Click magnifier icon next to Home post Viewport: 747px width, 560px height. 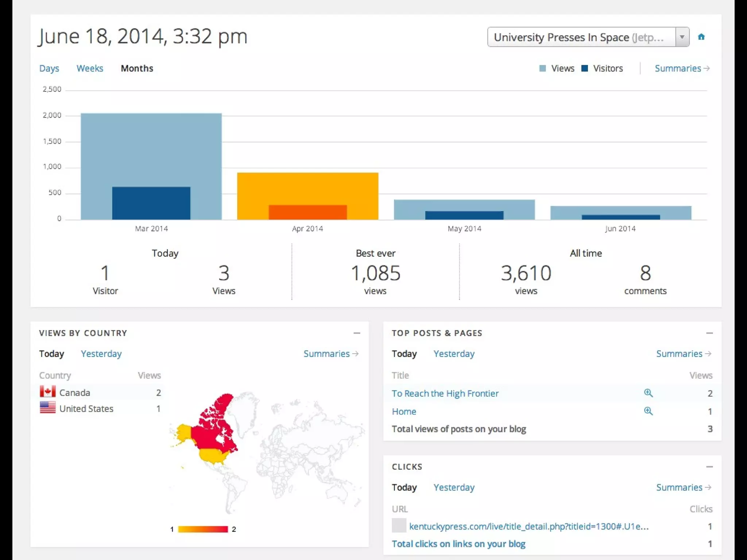pos(648,411)
